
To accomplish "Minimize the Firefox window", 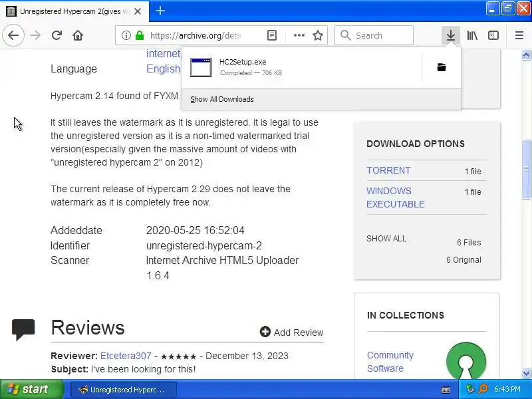I will point(493,9).
